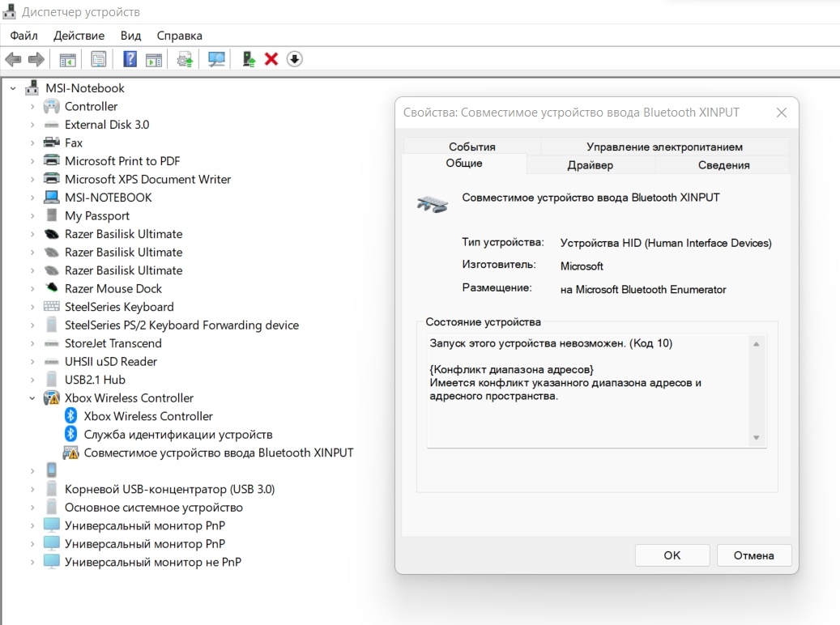
Task: Open the Действие menu
Action: pyautogui.click(x=79, y=36)
